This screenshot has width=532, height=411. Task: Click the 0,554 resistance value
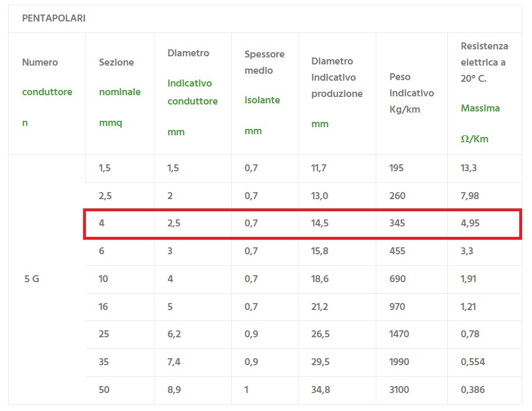pyautogui.click(x=472, y=362)
